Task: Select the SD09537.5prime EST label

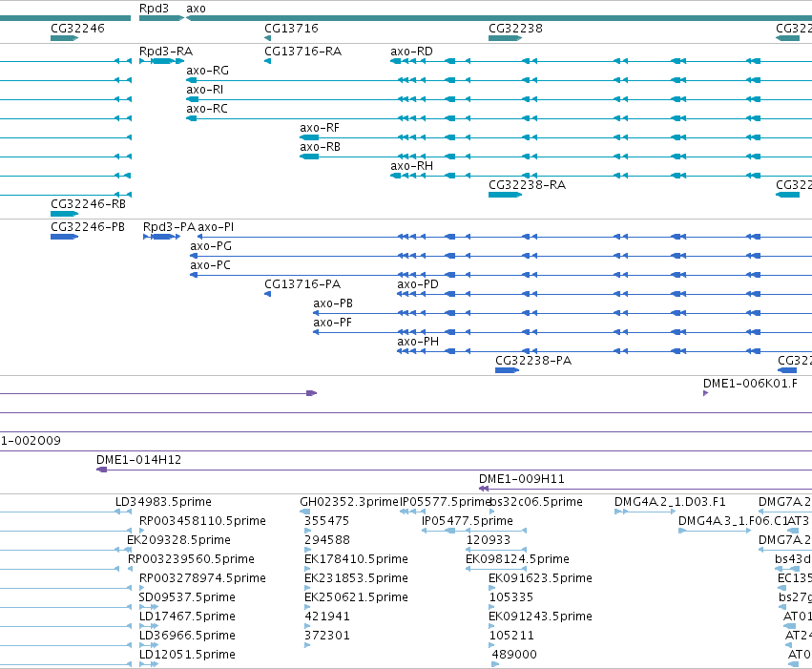Action: point(187,597)
